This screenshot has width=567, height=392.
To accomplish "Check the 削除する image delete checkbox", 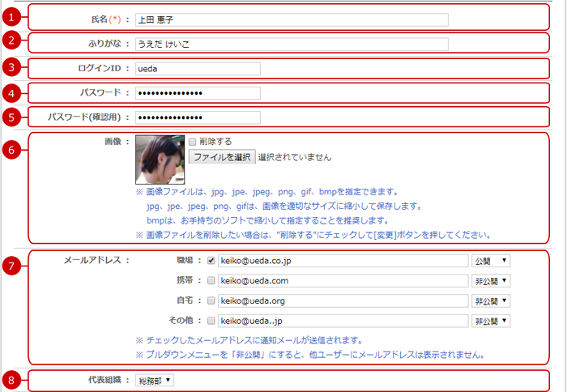I will click(x=192, y=140).
